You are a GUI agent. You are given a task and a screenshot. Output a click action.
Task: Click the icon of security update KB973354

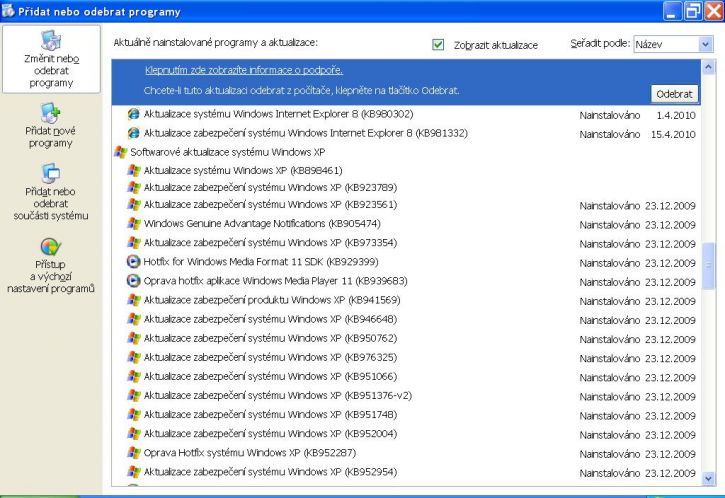(134, 242)
